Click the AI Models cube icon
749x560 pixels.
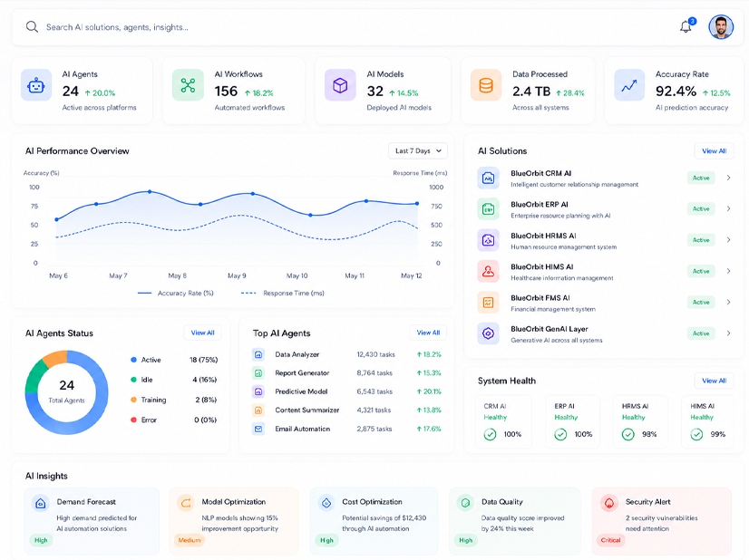[x=340, y=85]
